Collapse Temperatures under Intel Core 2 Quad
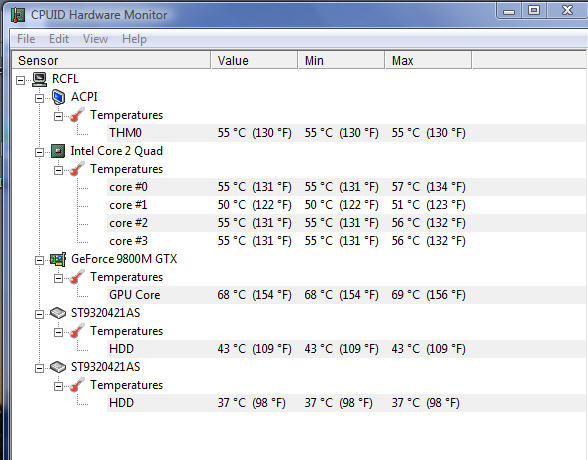588x460 pixels. 58,170
